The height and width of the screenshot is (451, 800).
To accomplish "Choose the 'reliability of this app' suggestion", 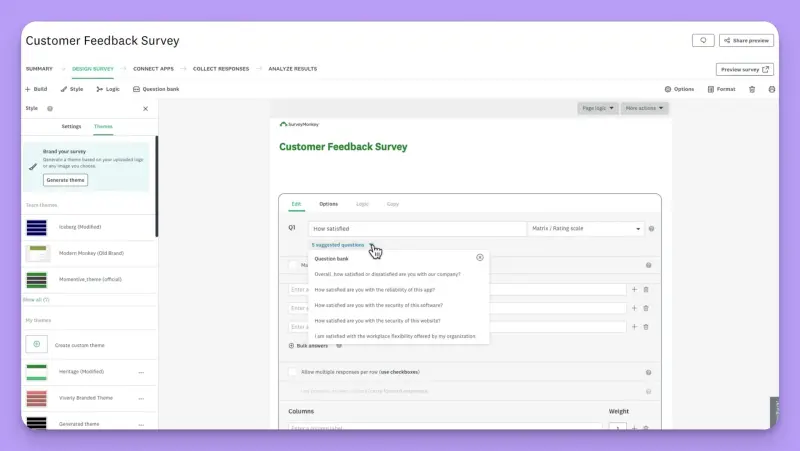I will click(x=374, y=290).
